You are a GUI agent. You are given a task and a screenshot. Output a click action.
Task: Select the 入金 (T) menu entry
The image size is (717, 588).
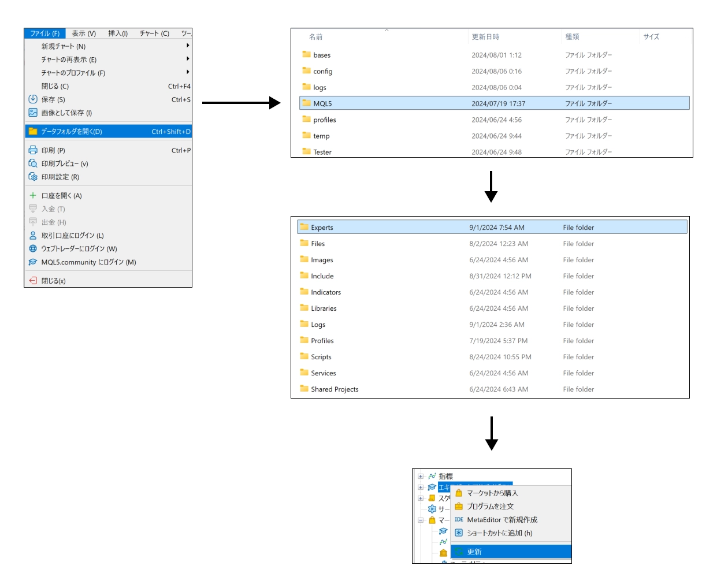coord(108,209)
